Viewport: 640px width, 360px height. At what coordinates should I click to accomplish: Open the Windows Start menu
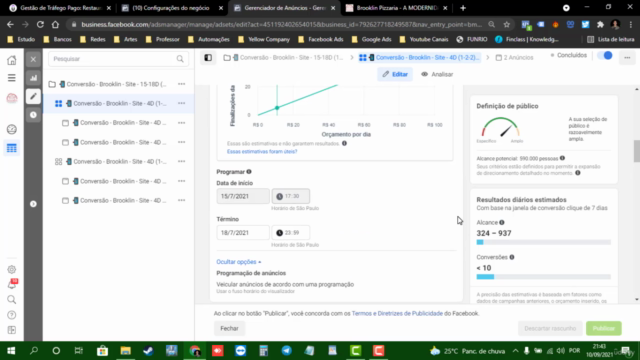coord(11,351)
